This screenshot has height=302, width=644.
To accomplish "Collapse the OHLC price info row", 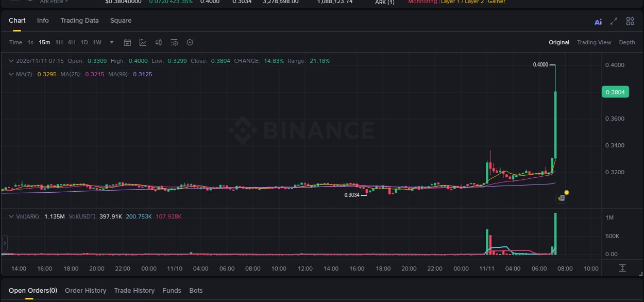I will 10,61.
